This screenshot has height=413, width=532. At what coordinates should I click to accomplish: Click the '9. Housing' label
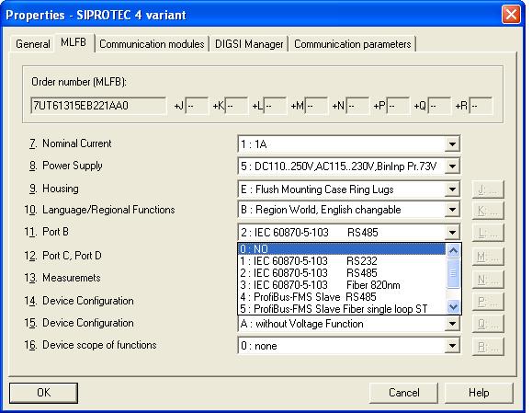pos(54,189)
